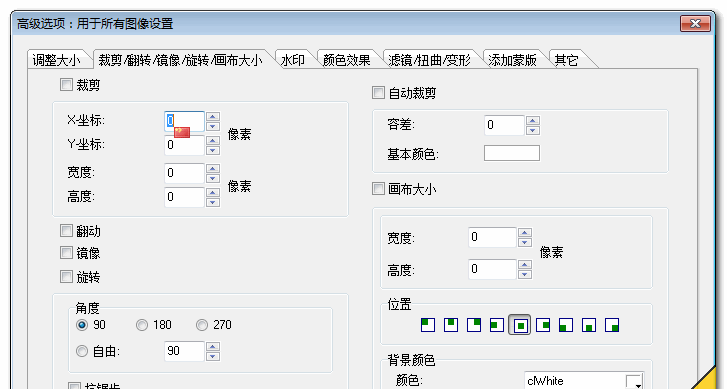The image size is (727, 389).
Task: Increase canvas 宽度 with up arrow
Action: pos(525,232)
